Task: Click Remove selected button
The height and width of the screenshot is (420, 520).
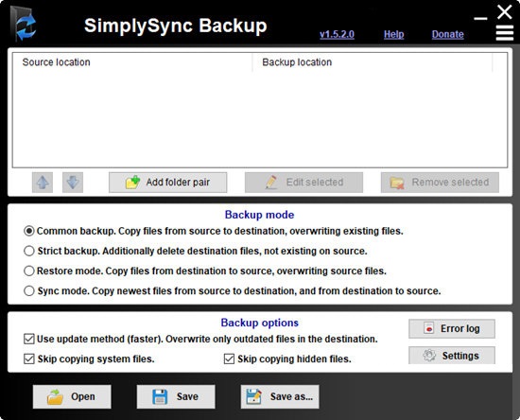Action: pos(440,183)
